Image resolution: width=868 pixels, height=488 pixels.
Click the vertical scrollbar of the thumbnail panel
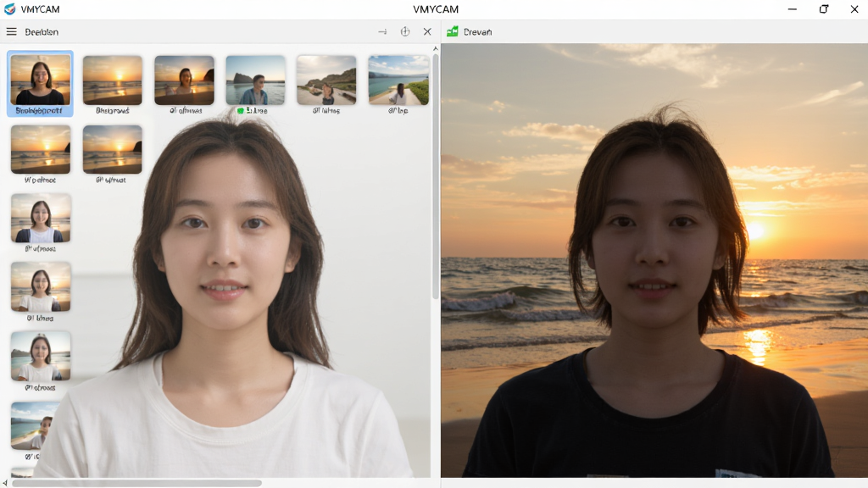click(436, 177)
